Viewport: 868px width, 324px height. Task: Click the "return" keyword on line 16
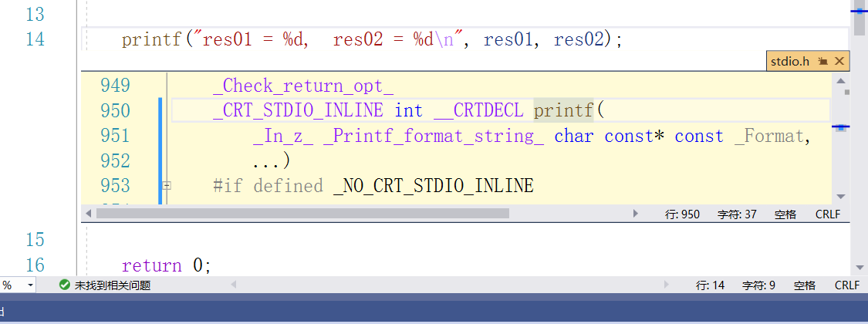pos(152,265)
